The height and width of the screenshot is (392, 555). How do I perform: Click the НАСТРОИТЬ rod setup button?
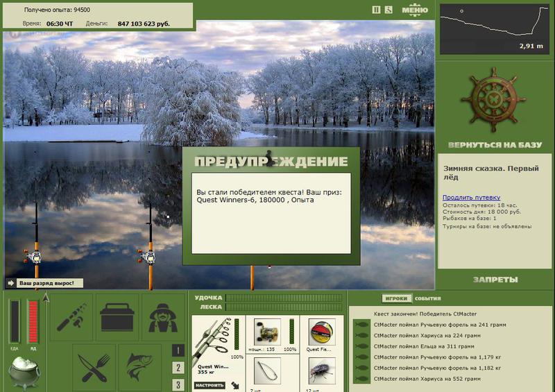[210, 385]
